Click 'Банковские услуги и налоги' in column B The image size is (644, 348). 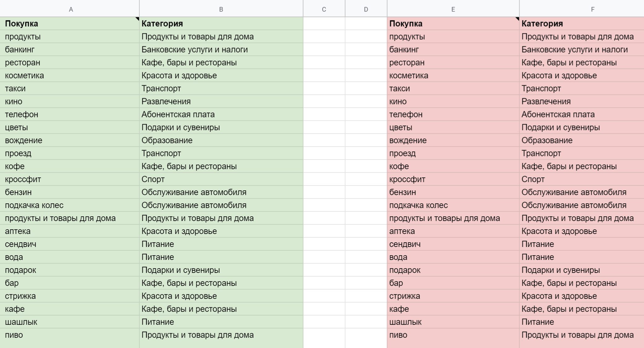pyautogui.click(x=221, y=49)
